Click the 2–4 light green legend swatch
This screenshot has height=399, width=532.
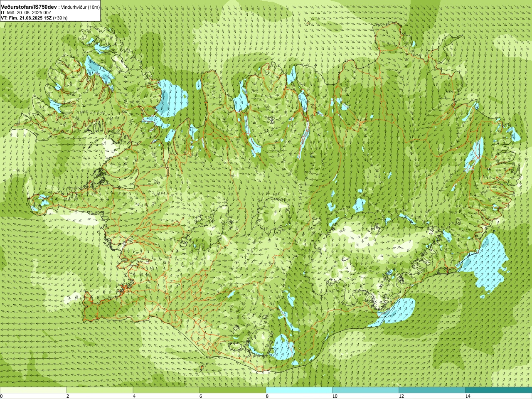[x=100, y=390]
